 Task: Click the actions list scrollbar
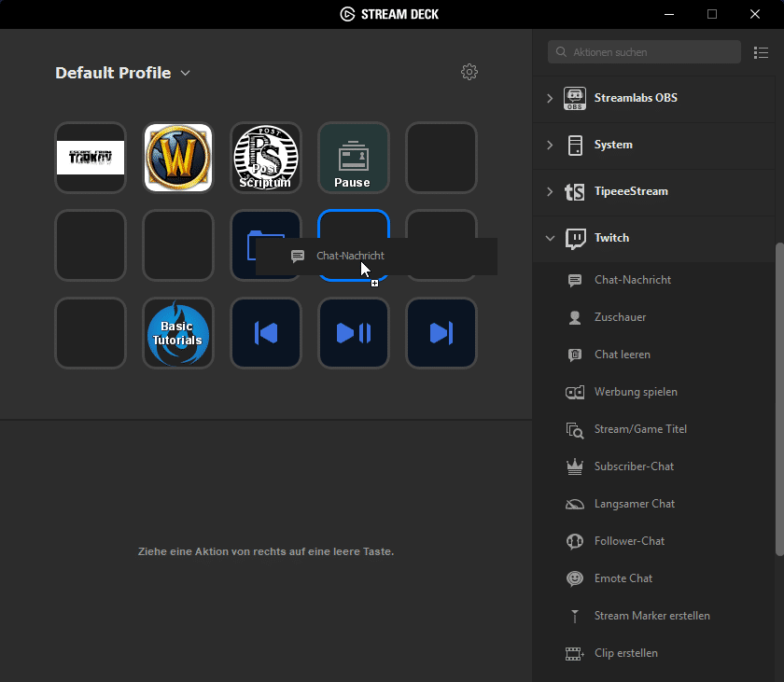[779, 401]
